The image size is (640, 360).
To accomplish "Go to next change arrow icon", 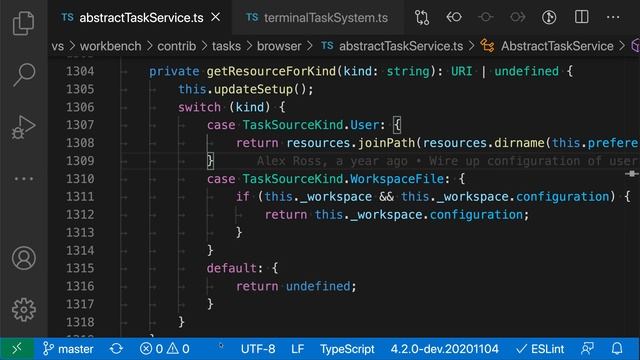I will [518, 17].
